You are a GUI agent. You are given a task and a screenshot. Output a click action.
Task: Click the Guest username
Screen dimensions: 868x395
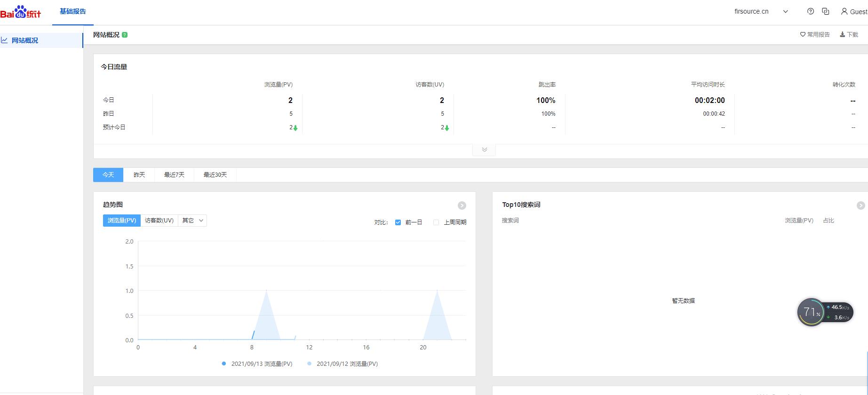pyautogui.click(x=859, y=12)
